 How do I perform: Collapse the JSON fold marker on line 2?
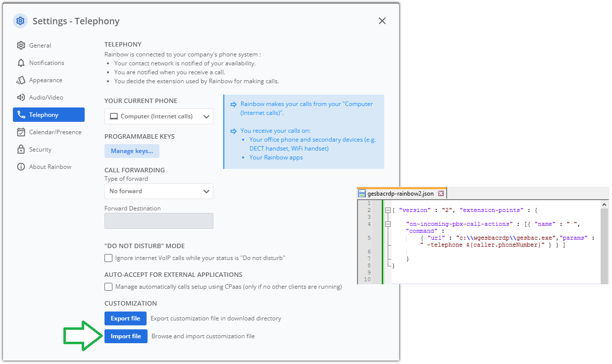(x=387, y=210)
